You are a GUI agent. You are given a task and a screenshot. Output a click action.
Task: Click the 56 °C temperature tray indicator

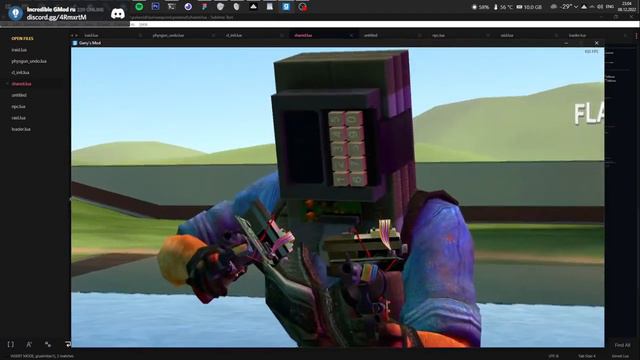point(503,7)
